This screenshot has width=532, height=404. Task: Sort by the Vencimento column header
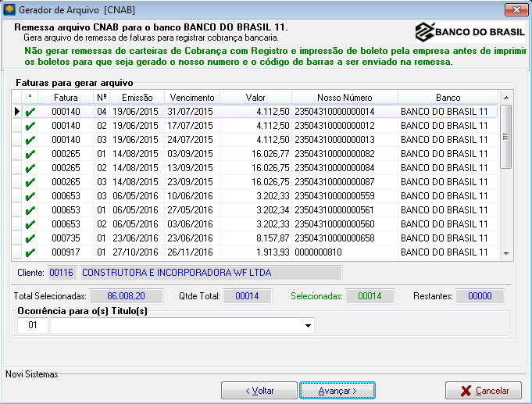(x=192, y=98)
